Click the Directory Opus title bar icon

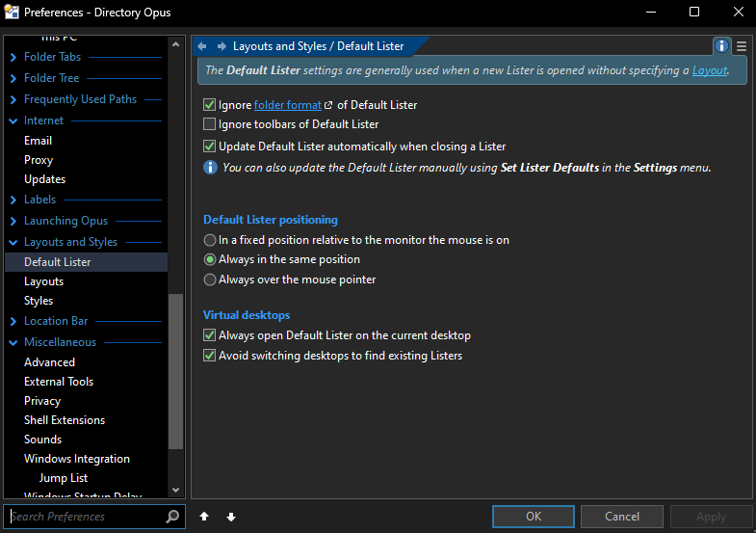click(12, 12)
